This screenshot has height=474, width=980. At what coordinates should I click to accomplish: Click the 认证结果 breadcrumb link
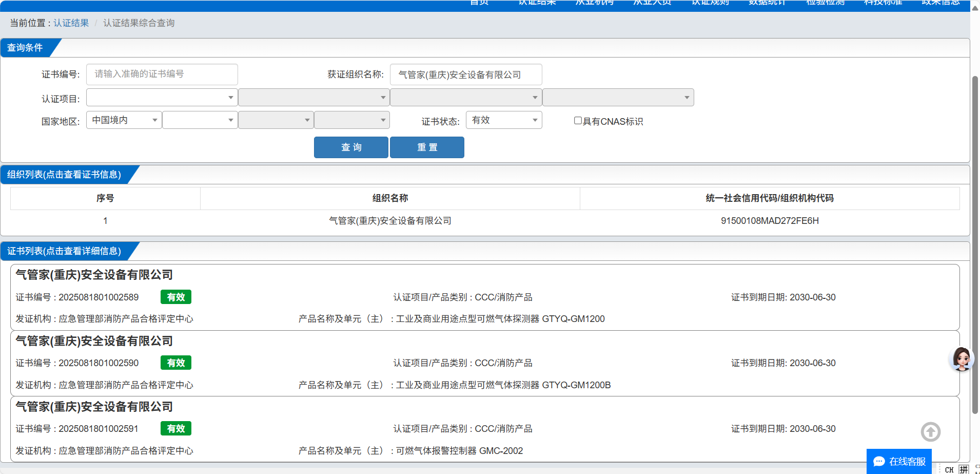tap(71, 23)
